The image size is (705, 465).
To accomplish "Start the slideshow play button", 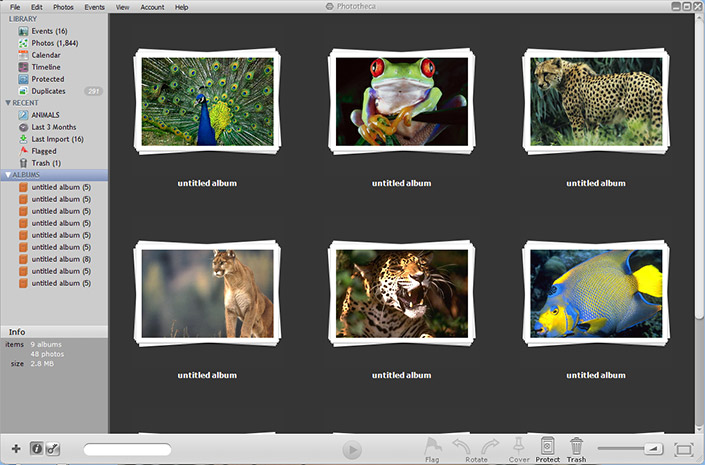I will 352,449.
